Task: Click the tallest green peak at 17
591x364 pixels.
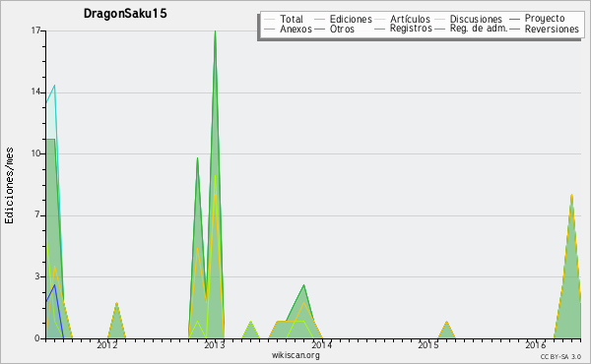Action: (x=215, y=31)
